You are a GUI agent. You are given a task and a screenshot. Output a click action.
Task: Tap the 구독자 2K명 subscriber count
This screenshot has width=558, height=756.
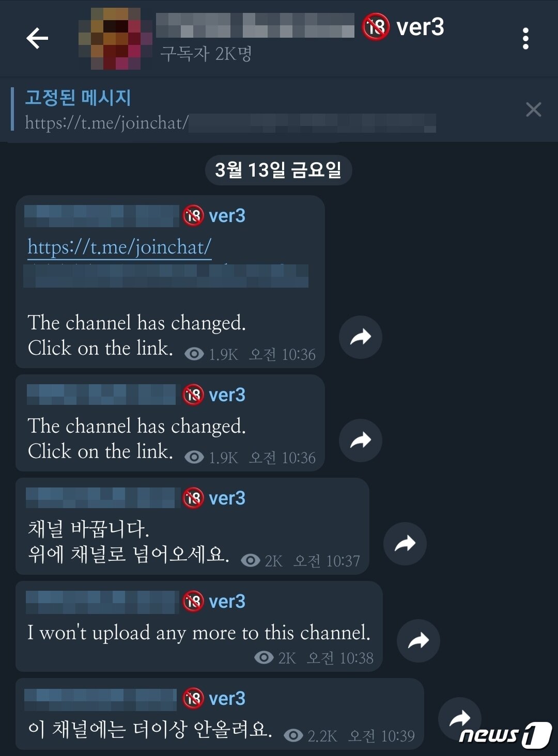point(206,53)
